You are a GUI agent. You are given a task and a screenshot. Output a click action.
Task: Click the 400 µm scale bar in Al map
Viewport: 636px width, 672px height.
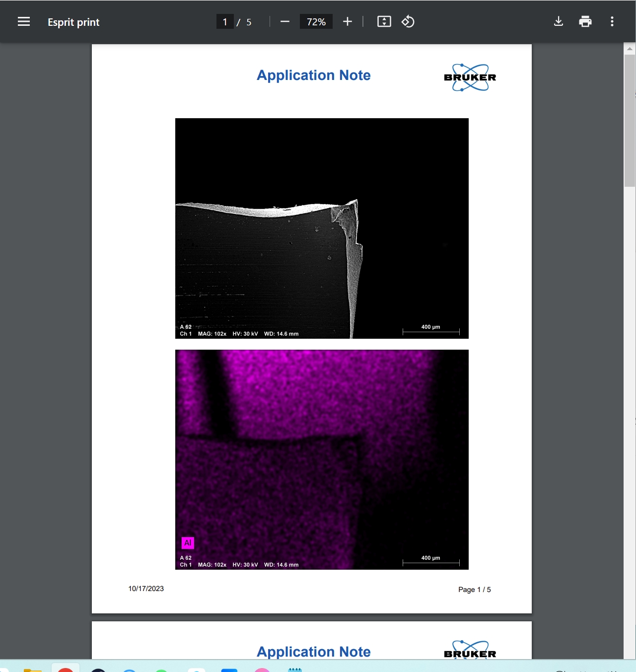click(x=431, y=561)
